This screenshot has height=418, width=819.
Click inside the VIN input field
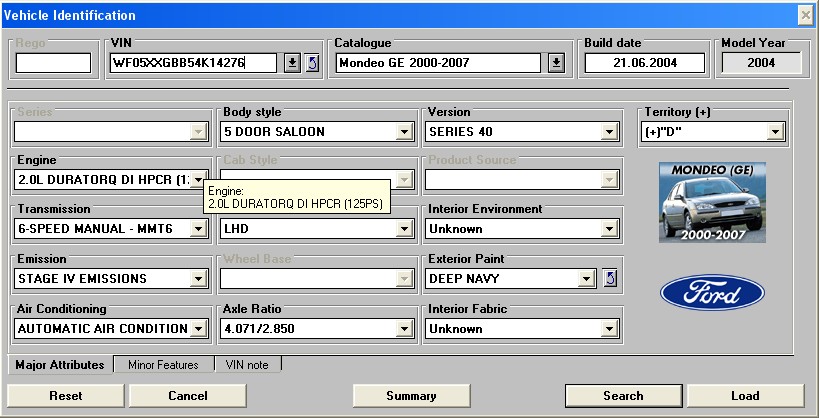pos(192,64)
